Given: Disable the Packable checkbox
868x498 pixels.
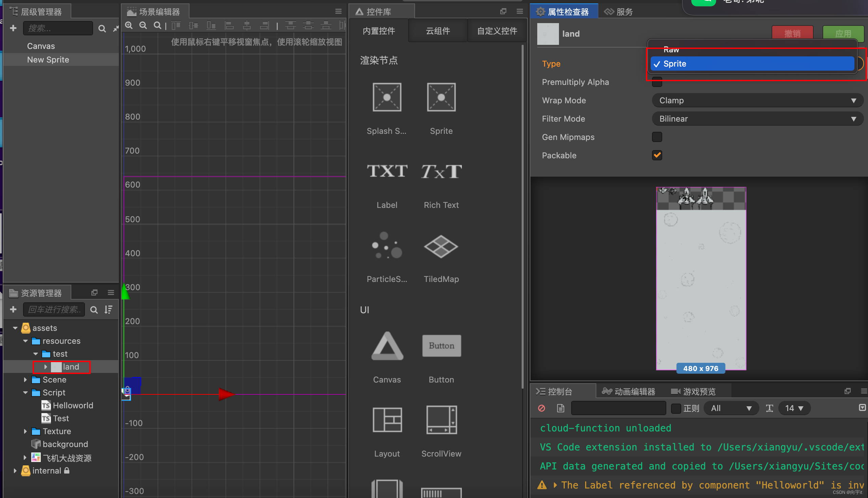Looking at the screenshot, I should click(657, 155).
